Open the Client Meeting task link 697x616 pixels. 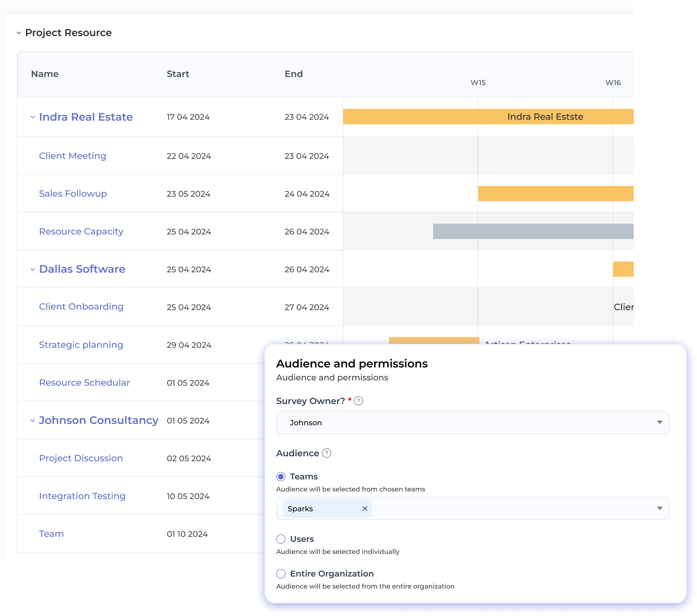click(72, 156)
